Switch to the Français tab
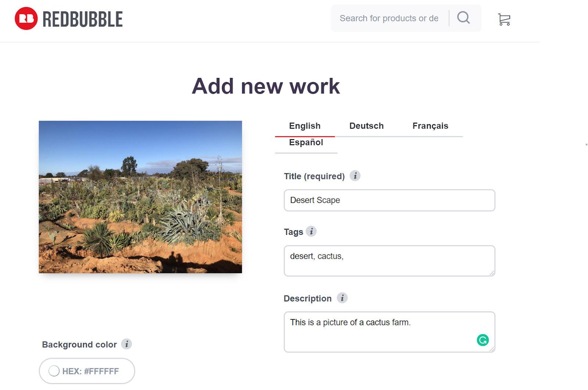 430,126
